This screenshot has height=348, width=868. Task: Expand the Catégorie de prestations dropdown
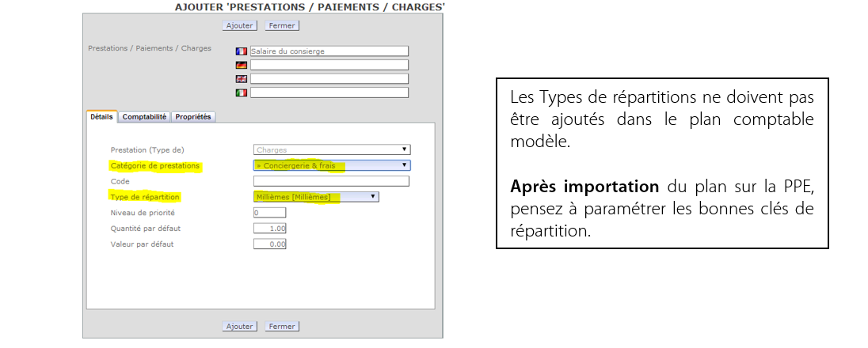coord(331,165)
